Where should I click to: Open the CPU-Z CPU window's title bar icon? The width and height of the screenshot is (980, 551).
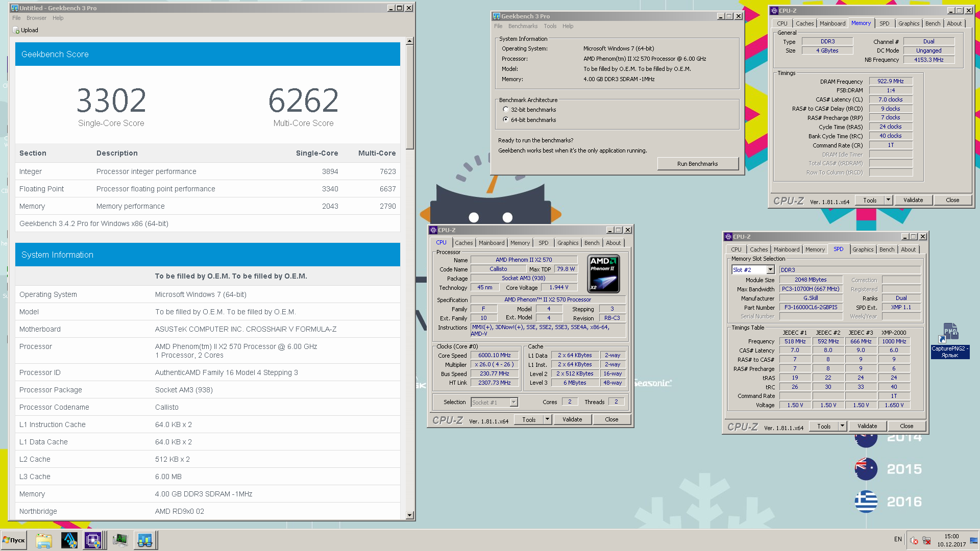[433, 230]
